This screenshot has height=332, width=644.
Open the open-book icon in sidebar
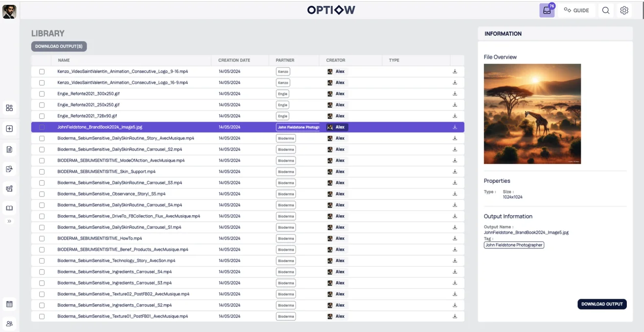[x=9, y=208]
